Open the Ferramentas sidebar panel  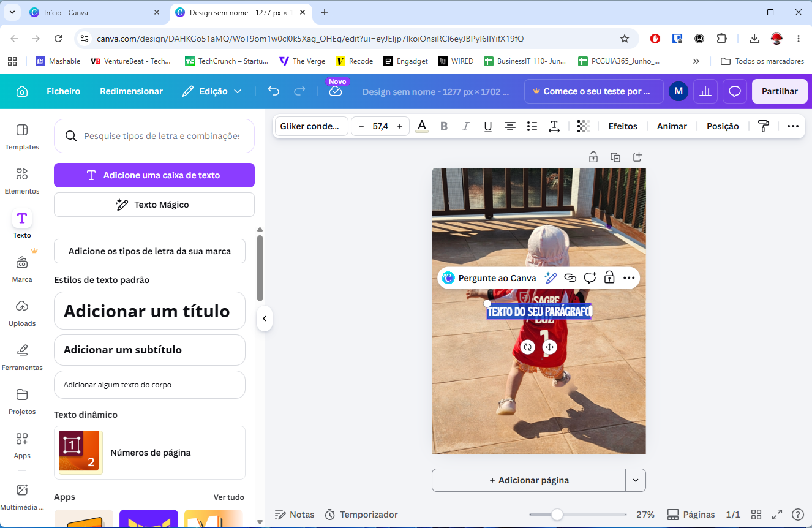22,357
